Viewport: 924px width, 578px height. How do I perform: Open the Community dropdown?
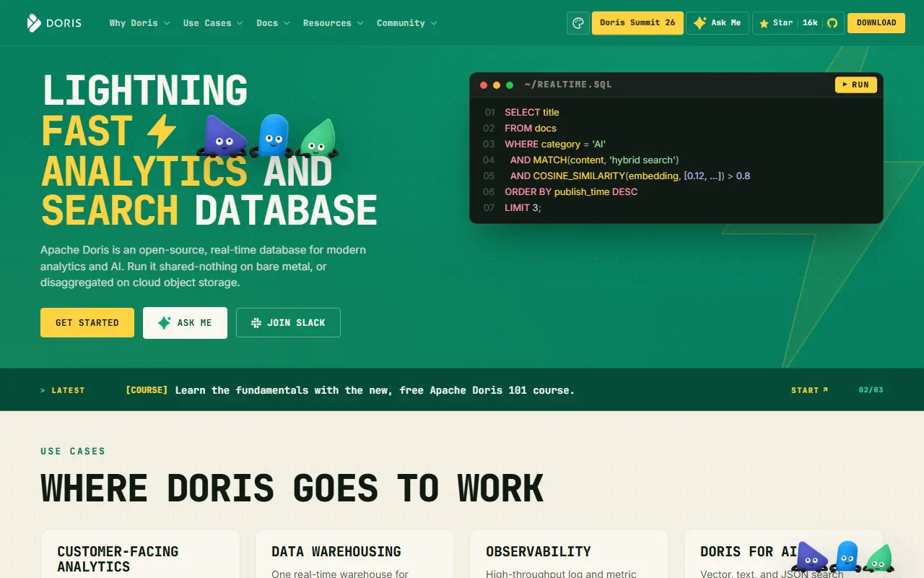(407, 23)
